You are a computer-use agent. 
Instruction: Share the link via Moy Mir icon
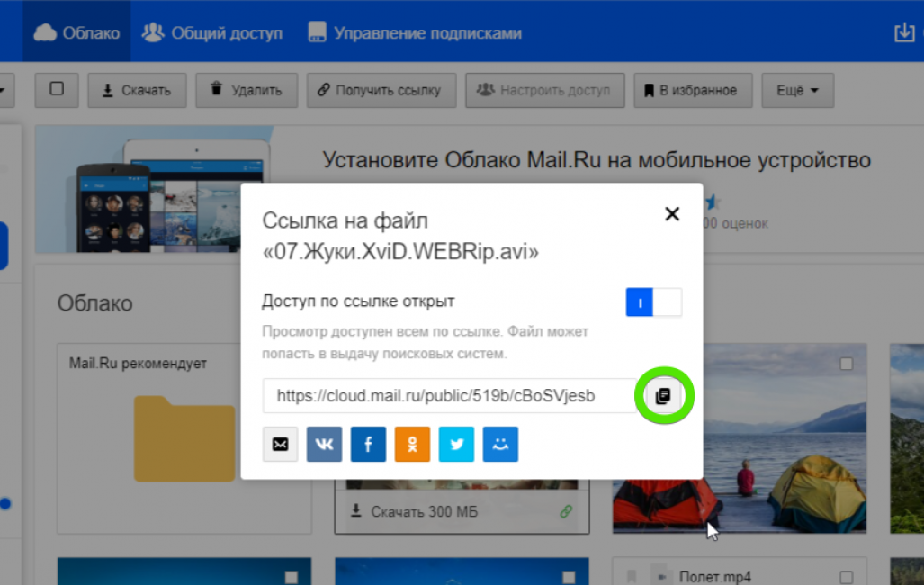pyautogui.click(x=500, y=444)
